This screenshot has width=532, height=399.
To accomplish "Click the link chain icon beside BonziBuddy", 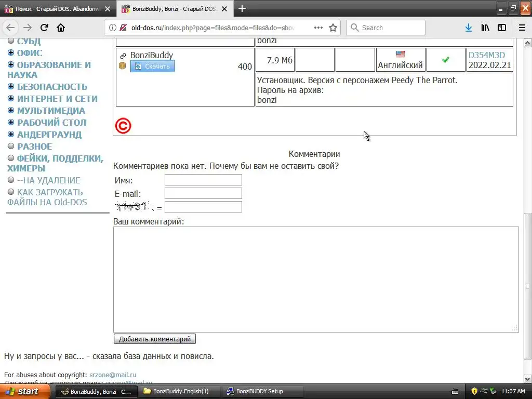I will click(x=123, y=56).
